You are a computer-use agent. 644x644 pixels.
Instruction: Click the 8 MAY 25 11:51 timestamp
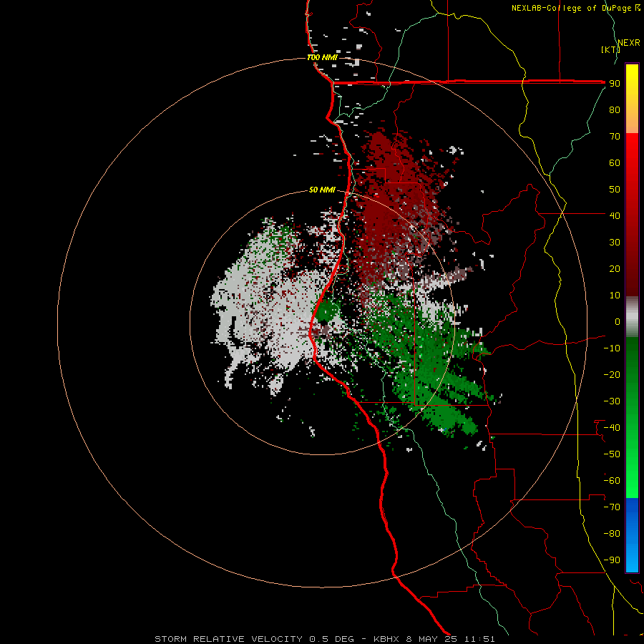pos(450,639)
